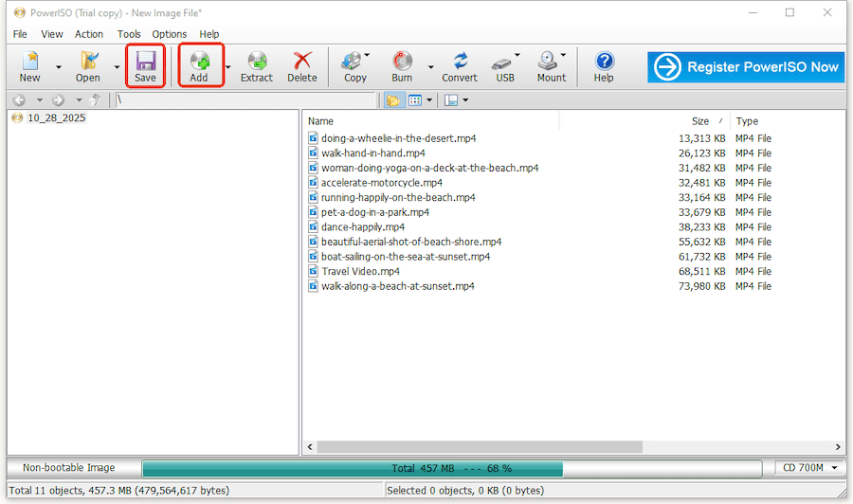The height and width of the screenshot is (504, 853).
Task: Expand the New button dropdown arrow
Action: 58,67
